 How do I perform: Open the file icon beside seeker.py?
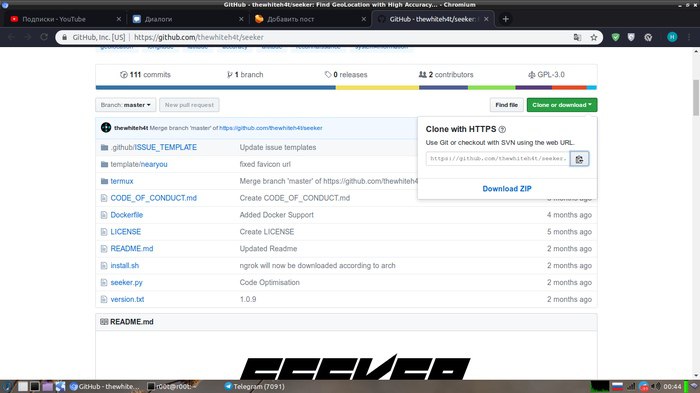click(104, 283)
